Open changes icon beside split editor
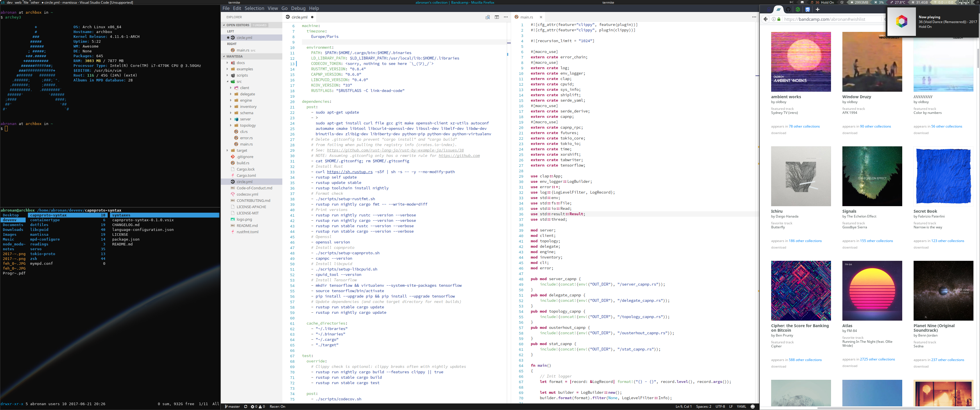The height and width of the screenshot is (410, 980). point(487,17)
